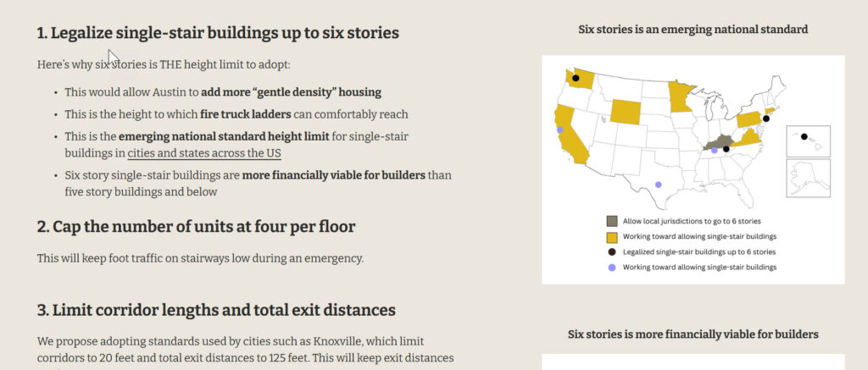This screenshot has height=370, width=868.
Task: Open the "cities and states across the US" link
Action: click(203, 153)
